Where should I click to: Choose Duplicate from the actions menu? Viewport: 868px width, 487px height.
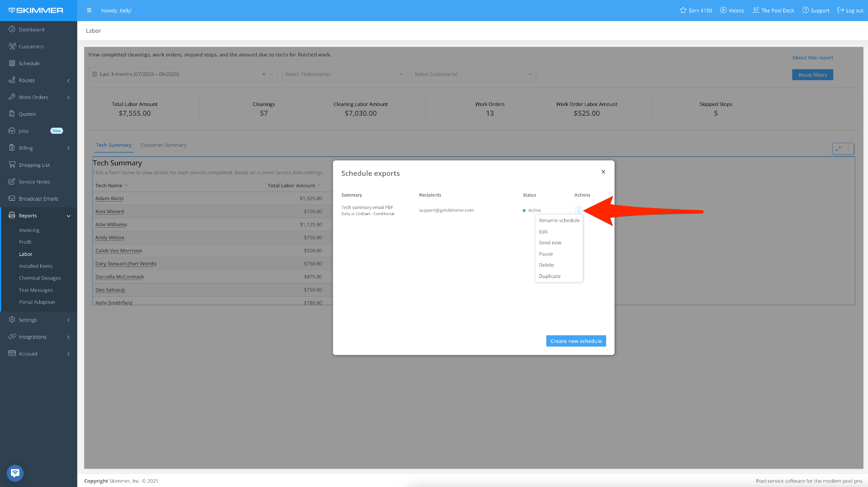pyautogui.click(x=549, y=276)
